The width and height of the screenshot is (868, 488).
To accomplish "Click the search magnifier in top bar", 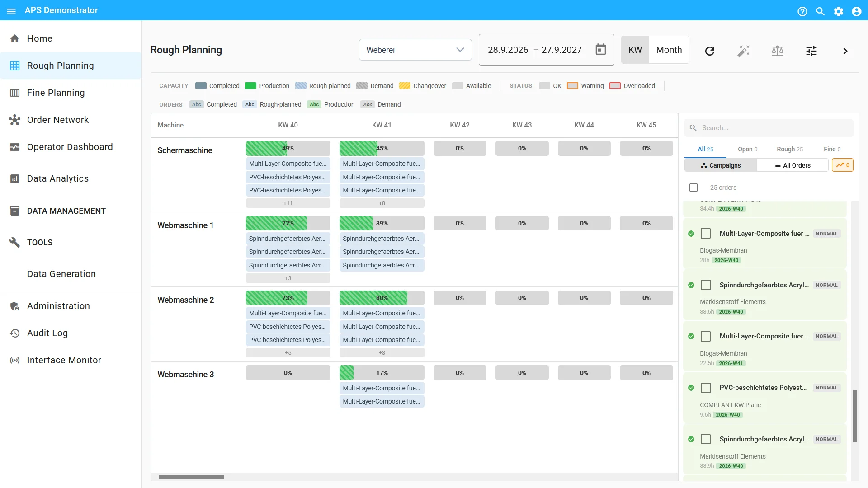I will coord(821,11).
